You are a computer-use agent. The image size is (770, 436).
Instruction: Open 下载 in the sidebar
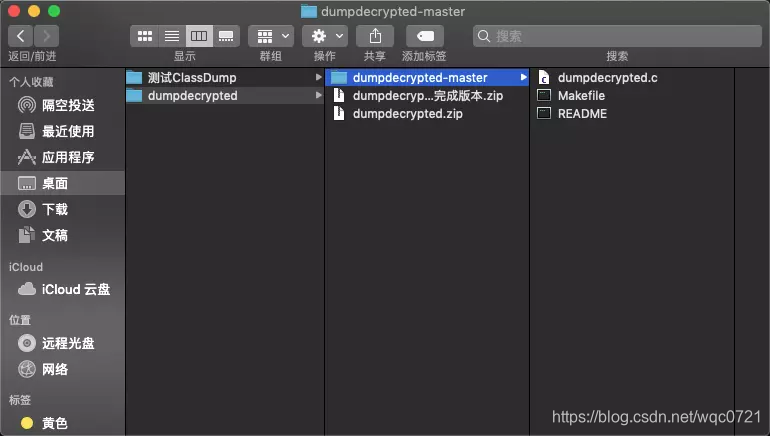pyautogui.click(x=63, y=209)
